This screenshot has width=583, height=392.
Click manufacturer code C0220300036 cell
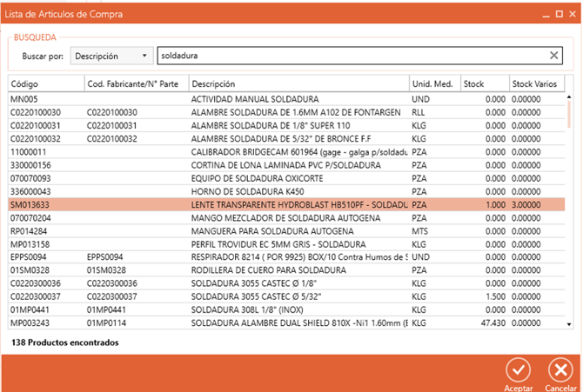click(112, 283)
